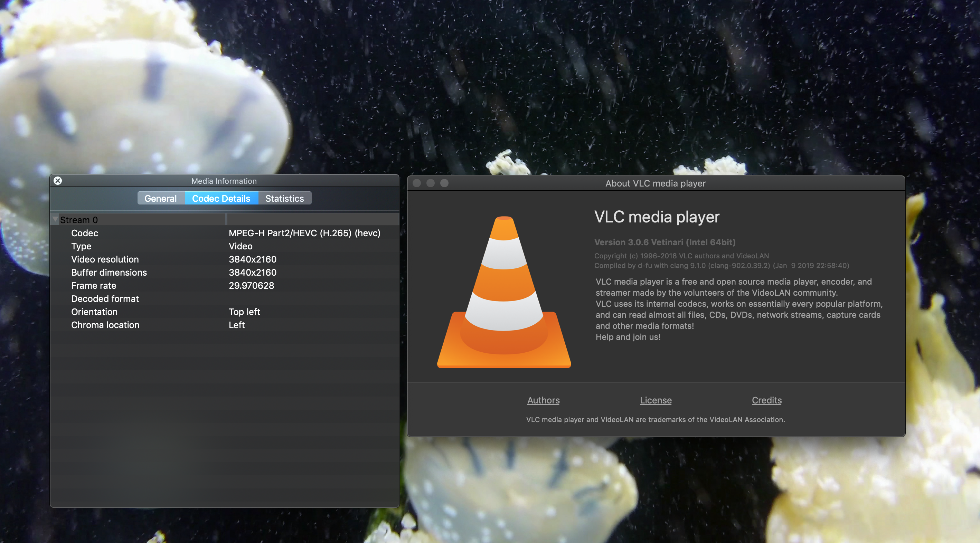This screenshot has width=980, height=543.
Task: Click the About VLC media player title bar
Action: 655,183
